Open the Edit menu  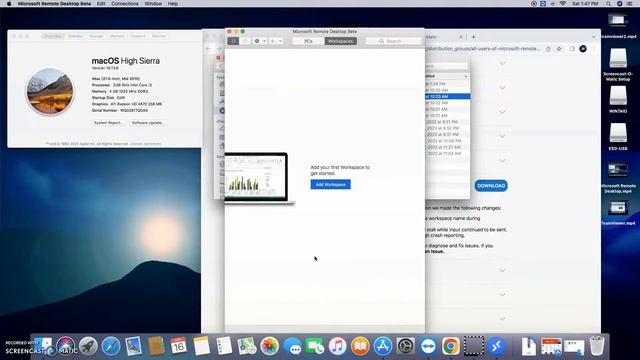click(101, 4)
